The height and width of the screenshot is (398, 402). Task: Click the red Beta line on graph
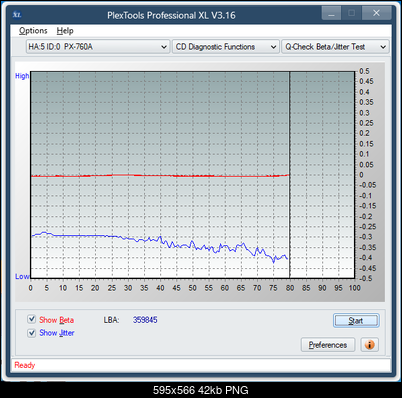pyautogui.click(x=160, y=175)
